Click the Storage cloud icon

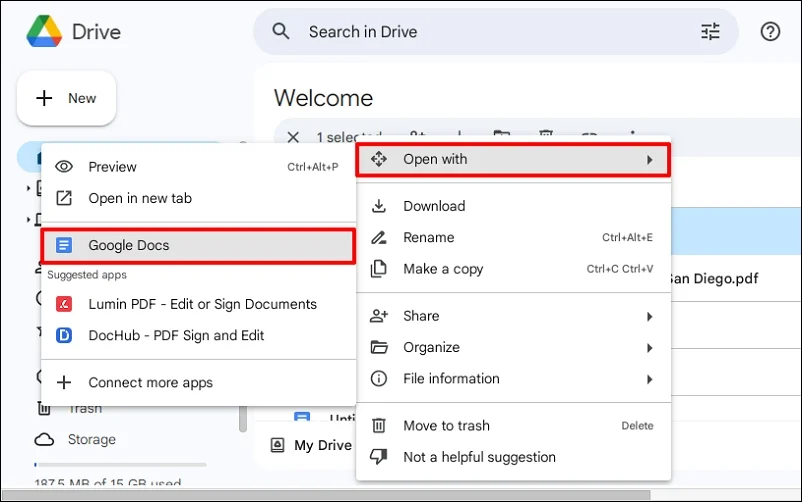44,440
